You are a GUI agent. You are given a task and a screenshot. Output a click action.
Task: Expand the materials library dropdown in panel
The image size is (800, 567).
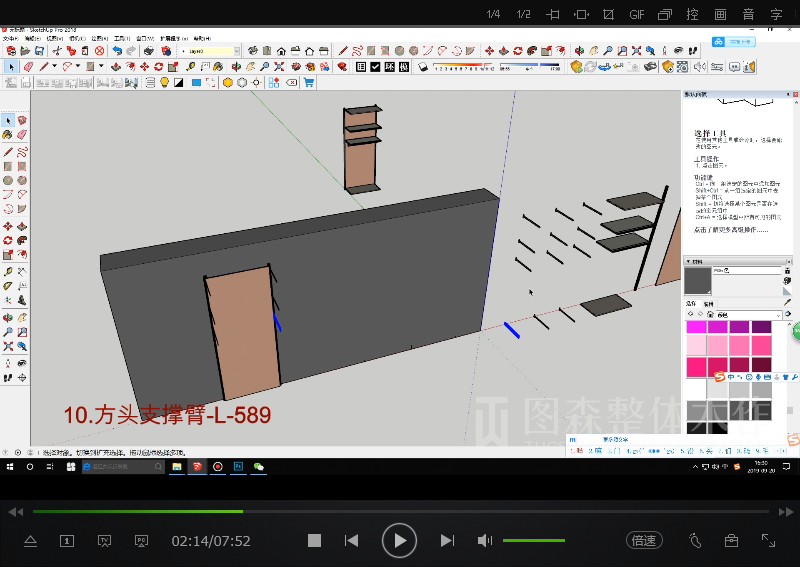(x=778, y=315)
